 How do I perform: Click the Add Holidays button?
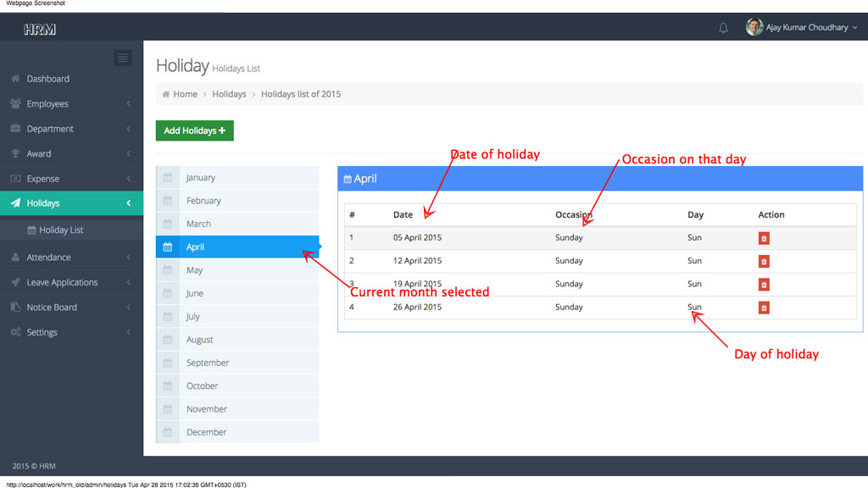[194, 130]
